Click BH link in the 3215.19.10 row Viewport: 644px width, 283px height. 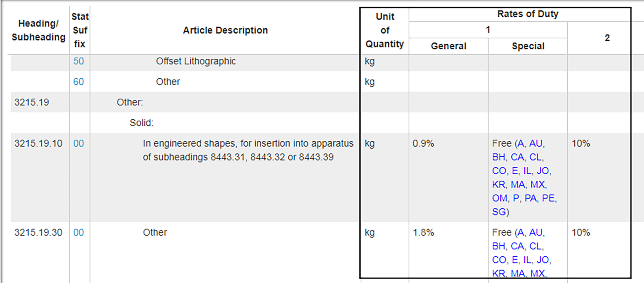(498, 157)
